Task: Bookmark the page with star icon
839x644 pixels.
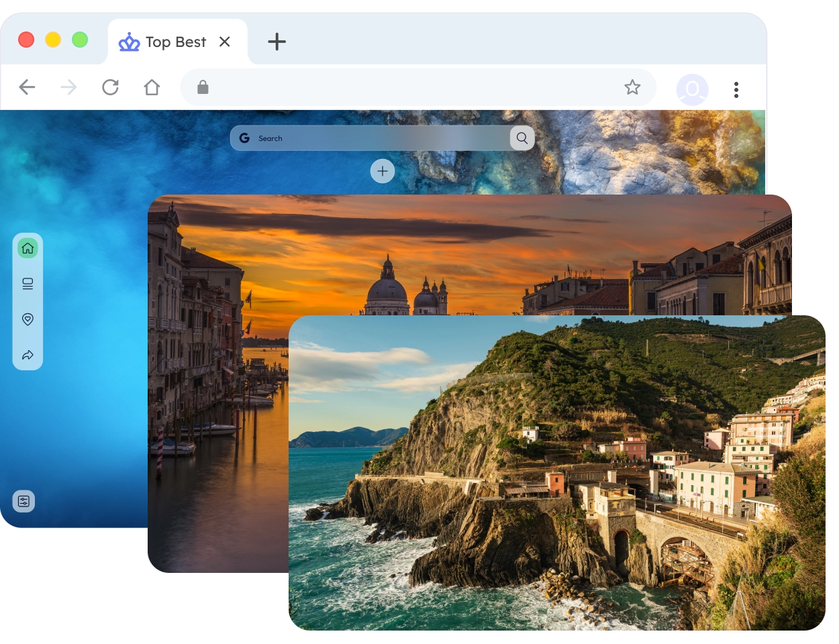Action: [x=632, y=87]
